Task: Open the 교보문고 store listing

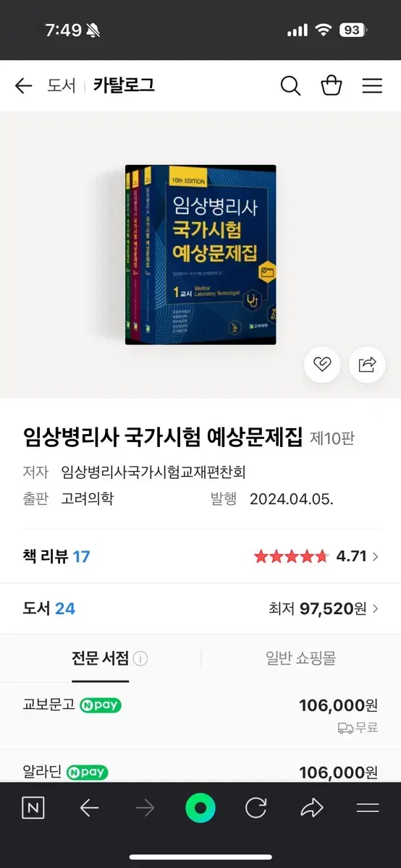Action: tap(200, 715)
